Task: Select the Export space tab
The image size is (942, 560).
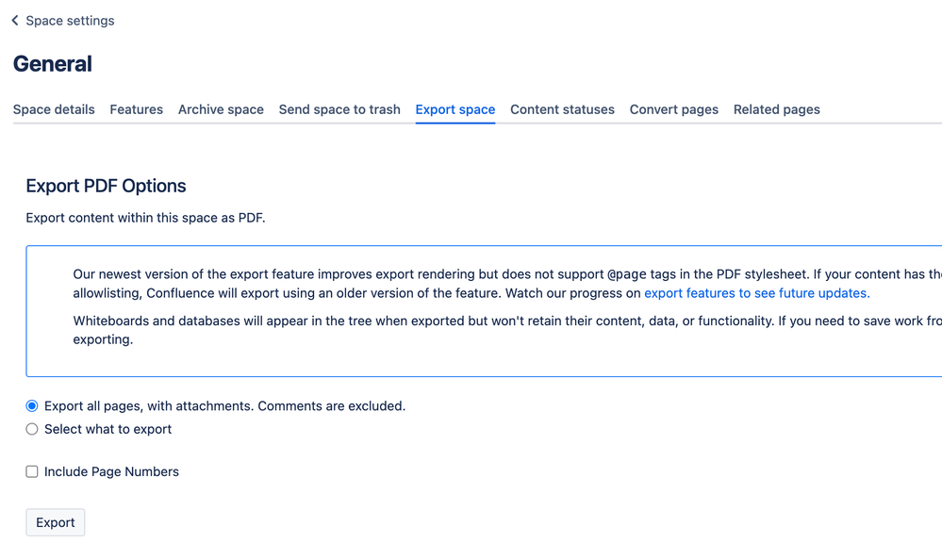Action: (x=455, y=109)
